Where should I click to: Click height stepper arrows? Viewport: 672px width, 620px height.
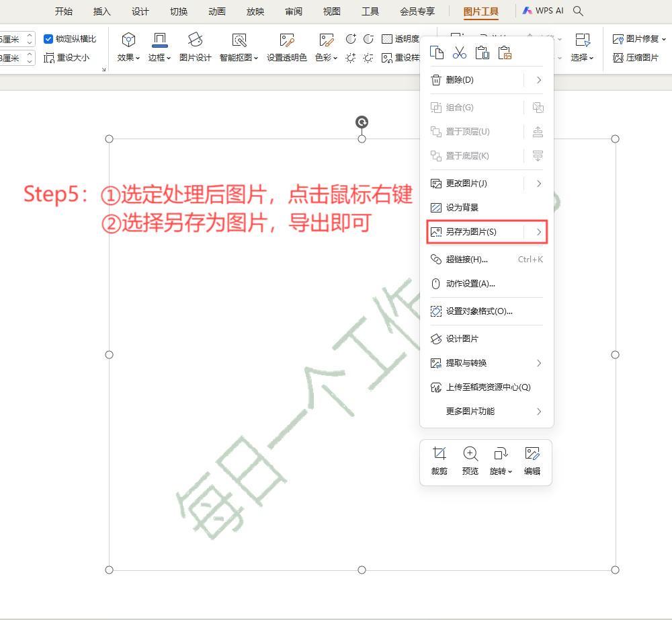click(x=30, y=39)
